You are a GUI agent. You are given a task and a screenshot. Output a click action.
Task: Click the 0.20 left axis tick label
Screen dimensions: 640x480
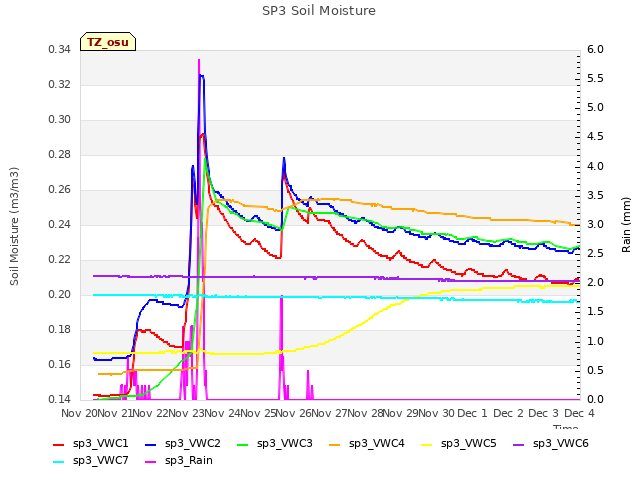(59, 295)
